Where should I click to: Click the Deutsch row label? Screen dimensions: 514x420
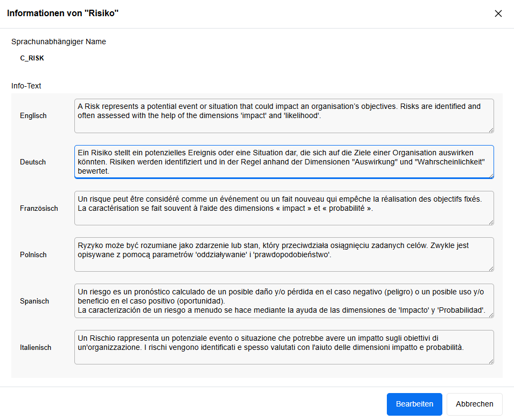click(33, 162)
